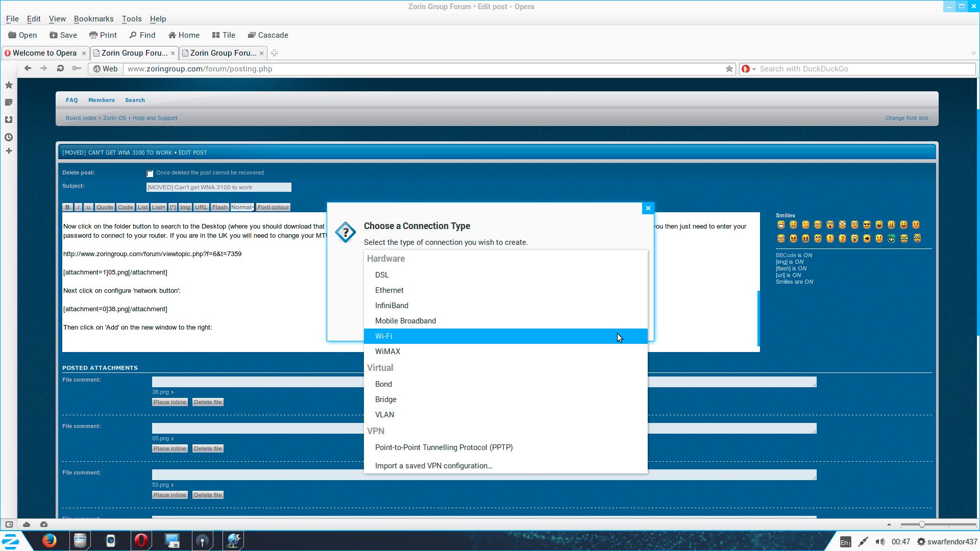Toggle italic BBCode button
Screen dimensions: 980x551
[x=78, y=207]
